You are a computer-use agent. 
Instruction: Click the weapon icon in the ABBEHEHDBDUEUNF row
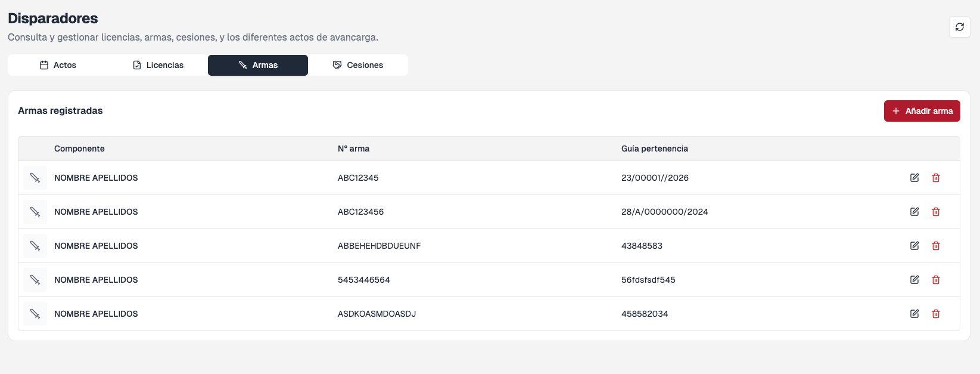click(35, 246)
